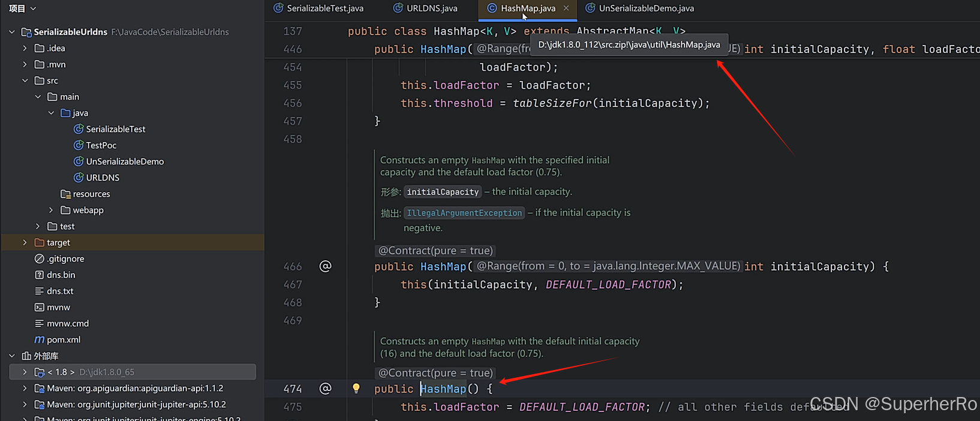Collapse the 外部库 external libraries node
This screenshot has height=421, width=980.
12,356
